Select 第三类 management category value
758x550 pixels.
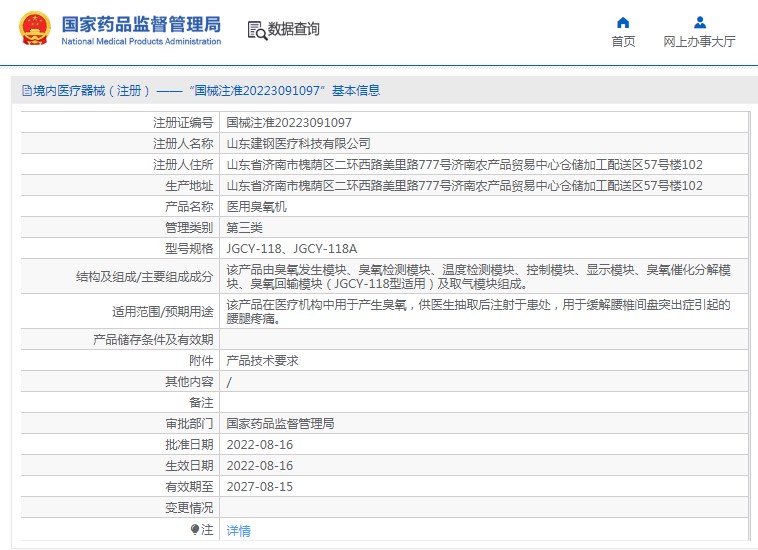[x=245, y=228]
